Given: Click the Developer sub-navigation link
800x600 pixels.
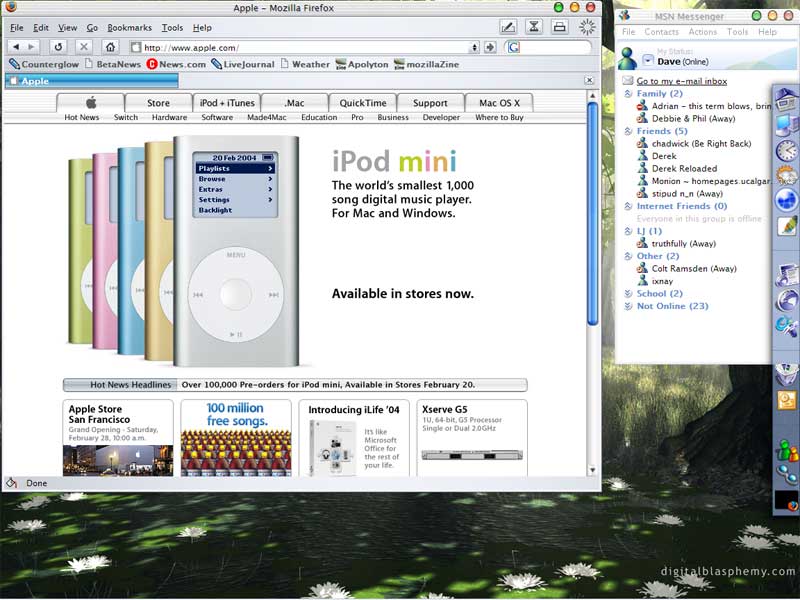Looking at the screenshot, I should tap(441, 117).
